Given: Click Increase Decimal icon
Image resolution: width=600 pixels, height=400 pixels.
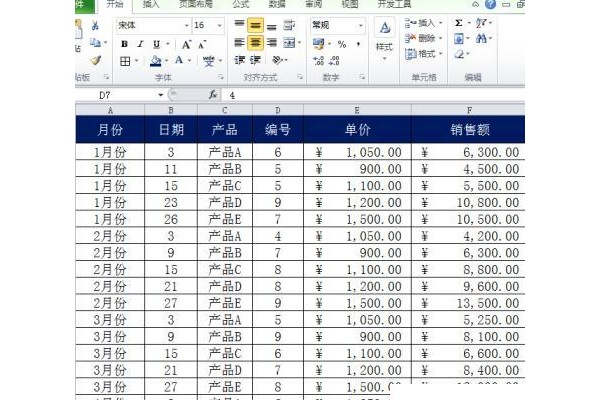Looking at the screenshot, I should (318, 60).
